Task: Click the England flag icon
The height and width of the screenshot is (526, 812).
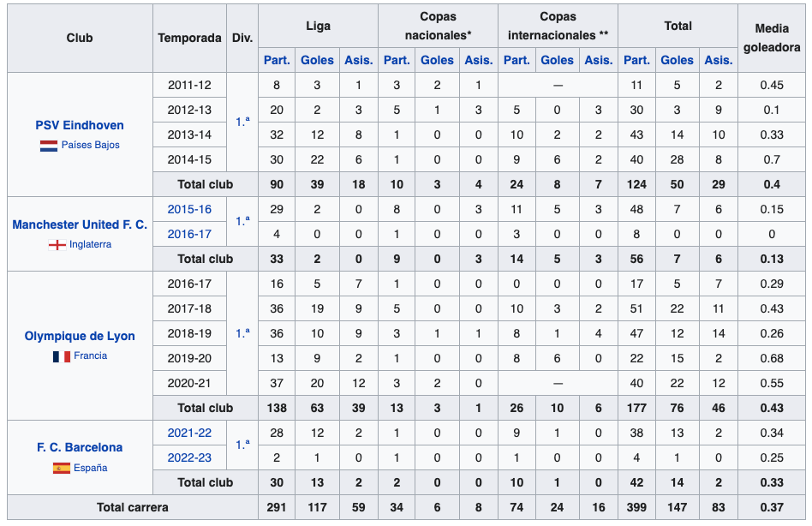Action: (x=57, y=245)
